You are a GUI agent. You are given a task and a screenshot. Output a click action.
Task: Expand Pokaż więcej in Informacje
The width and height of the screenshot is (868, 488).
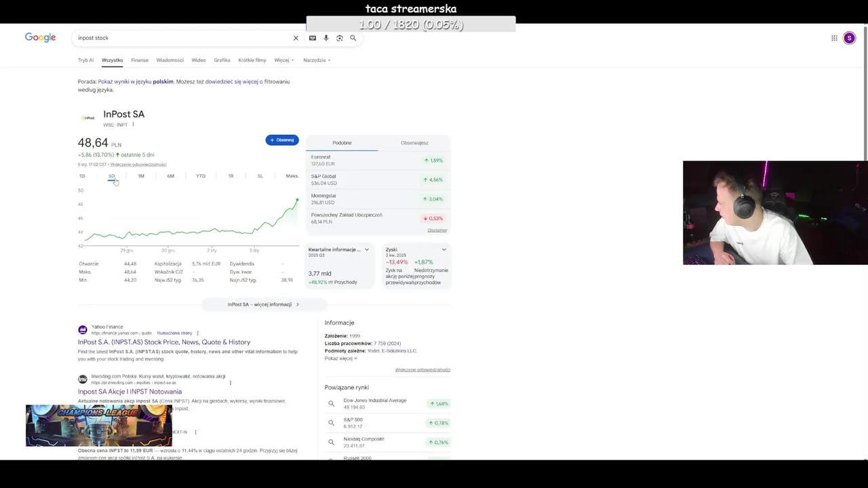click(340, 359)
